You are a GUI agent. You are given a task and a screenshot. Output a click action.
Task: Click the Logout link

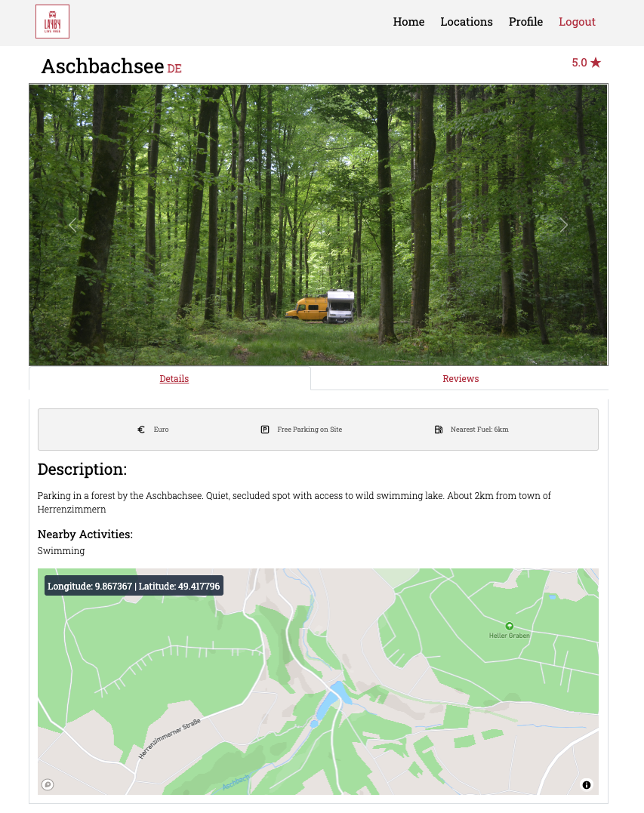point(577,22)
